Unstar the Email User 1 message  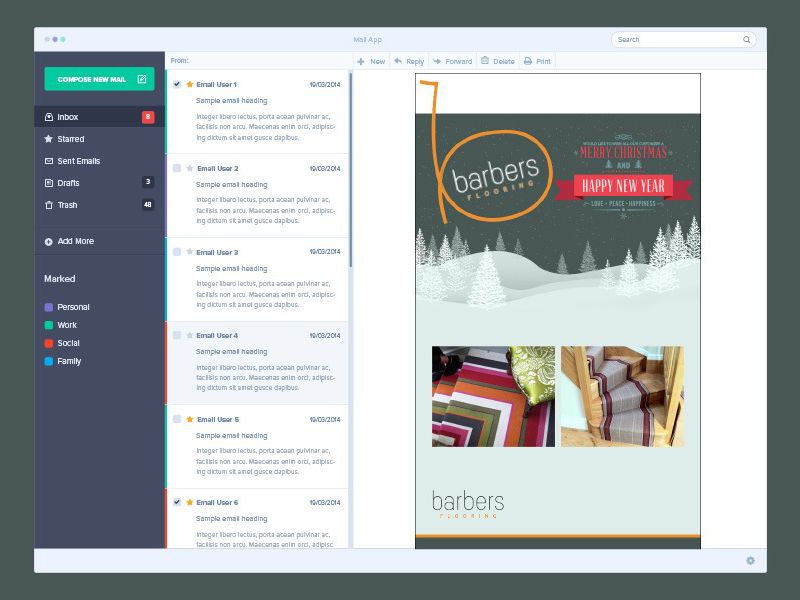pos(190,84)
